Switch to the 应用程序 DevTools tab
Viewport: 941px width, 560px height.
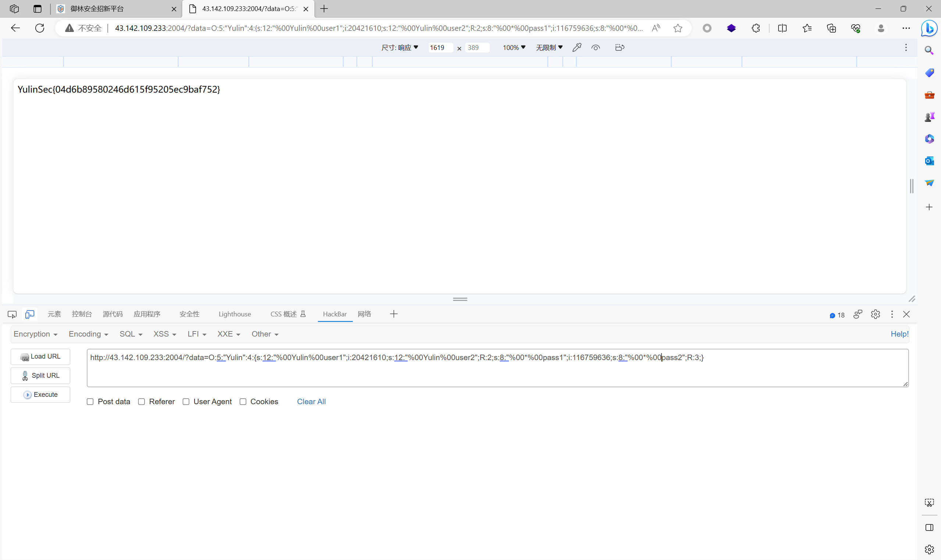pyautogui.click(x=147, y=314)
